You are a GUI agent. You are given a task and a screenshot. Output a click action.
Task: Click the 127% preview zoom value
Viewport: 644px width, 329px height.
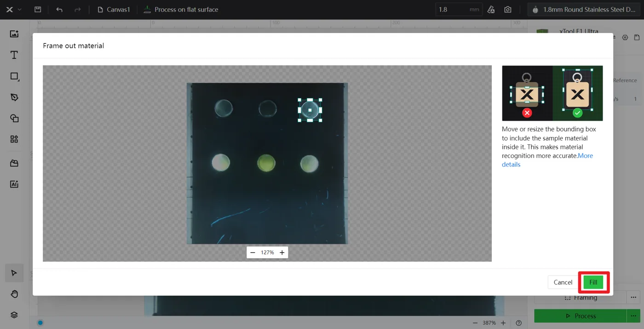click(x=267, y=253)
